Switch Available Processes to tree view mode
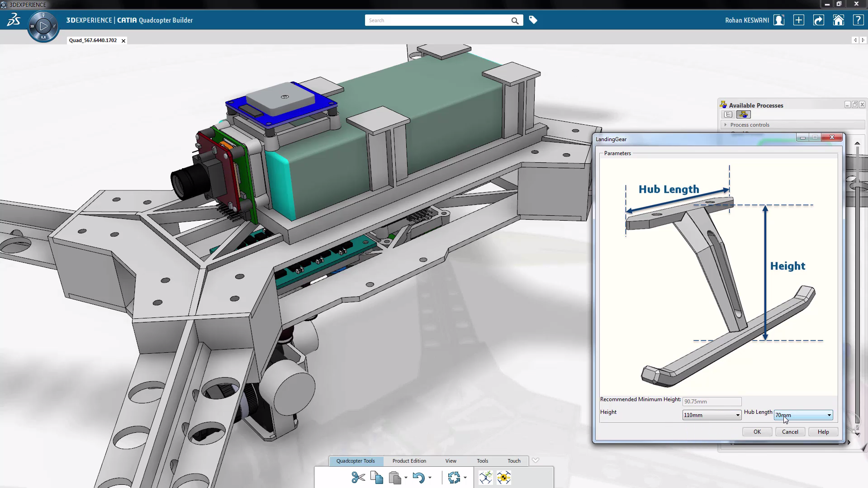The width and height of the screenshot is (868, 488). click(728, 114)
